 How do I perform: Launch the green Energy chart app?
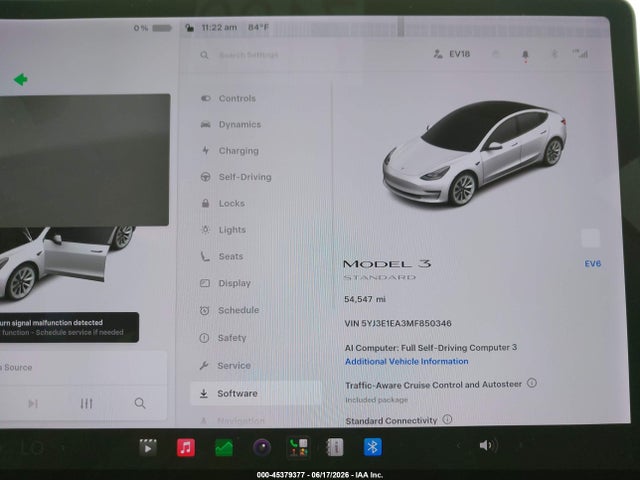224,448
